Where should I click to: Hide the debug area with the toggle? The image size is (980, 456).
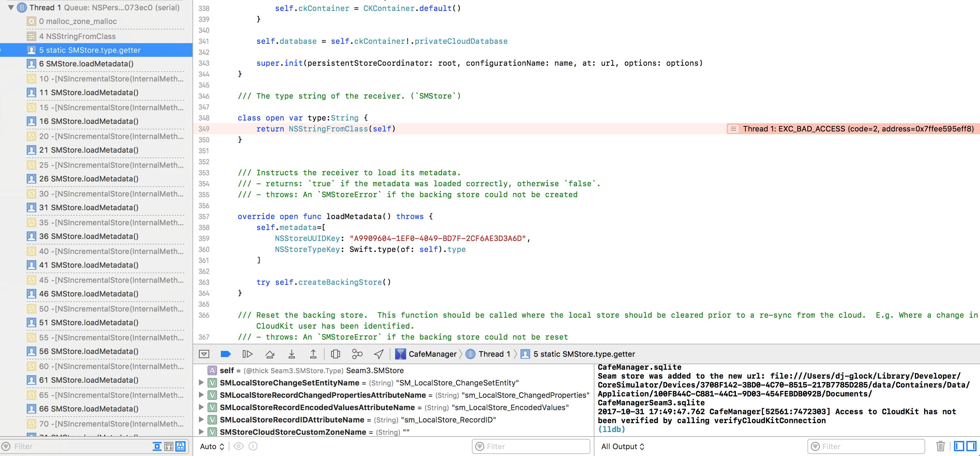(x=204, y=354)
